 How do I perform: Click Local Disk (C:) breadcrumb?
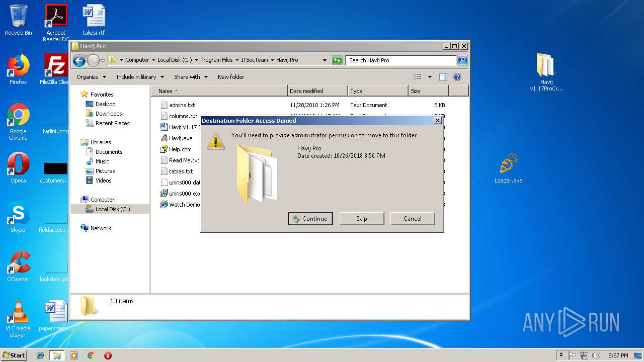click(175, 60)
